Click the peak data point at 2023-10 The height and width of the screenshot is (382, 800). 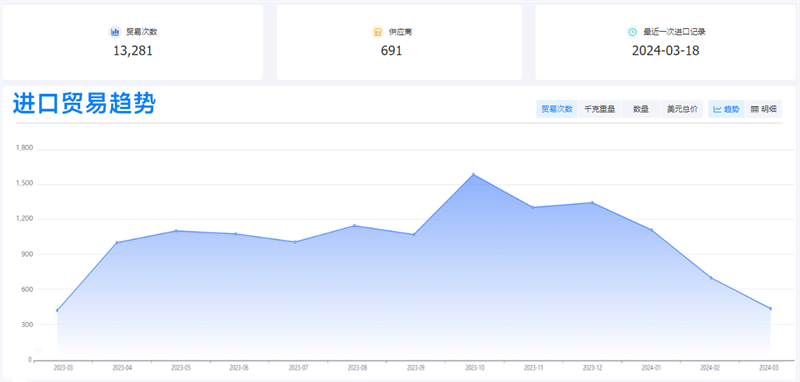click(473, 174)
